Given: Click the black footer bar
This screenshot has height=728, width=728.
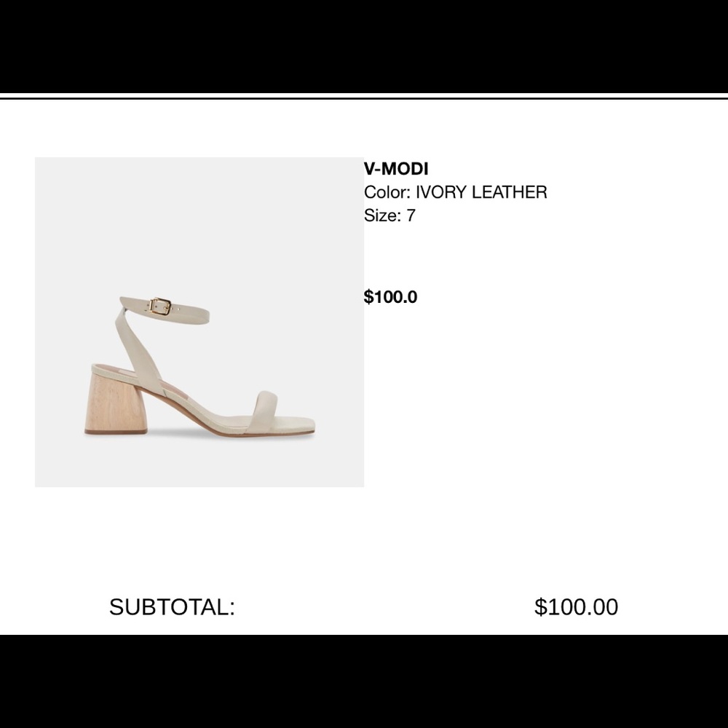Looking at the screenshot, I should [x=364, y=681].
